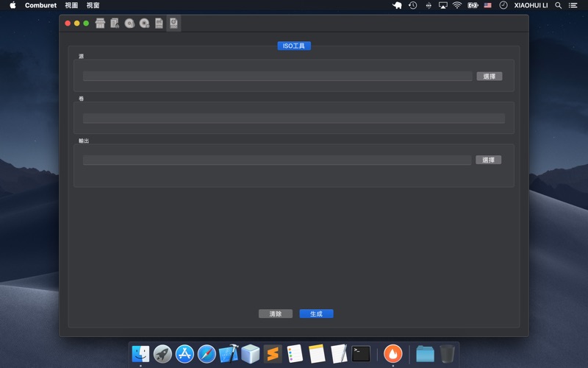The width and height of the screenshot is (588, 368).
Task: Open Terminal icon in Dock
Action: pyautogui.click(x=361, y=354)
